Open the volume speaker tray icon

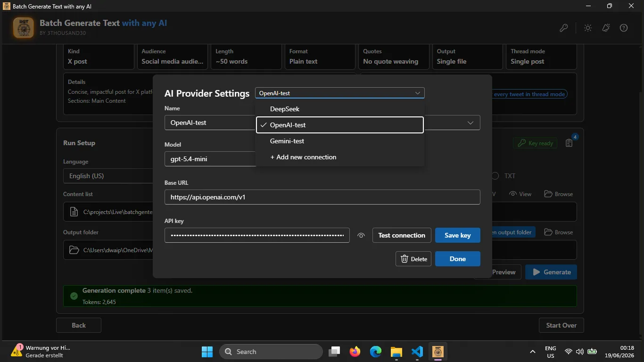pyautogui.click(x=580, y=352)
